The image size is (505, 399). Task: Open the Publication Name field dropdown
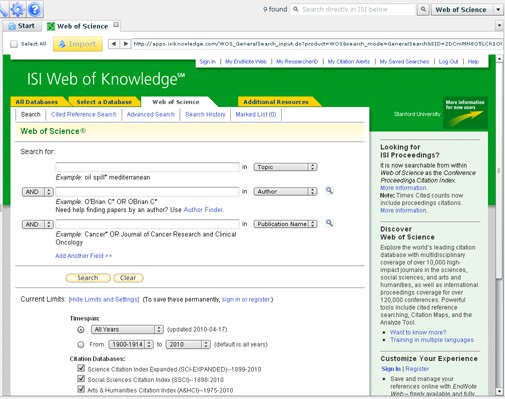(x=285, y=224)
